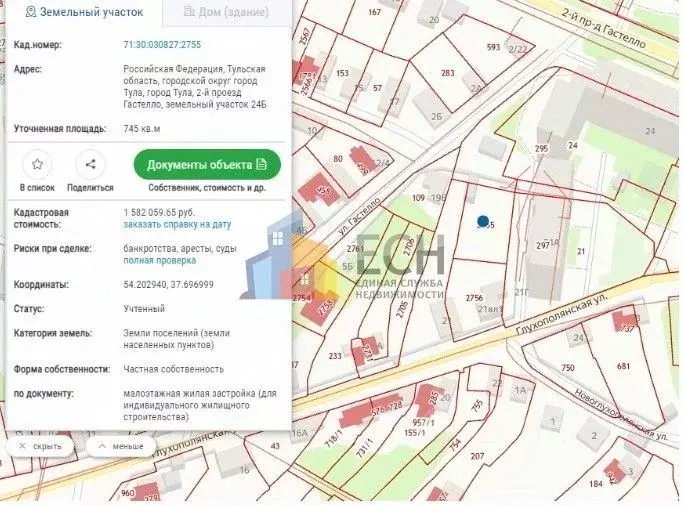Screen dimensions: 684x506
Task: Open cadastral number 71:30:030827:2755 link
Action: pos(162,44)
